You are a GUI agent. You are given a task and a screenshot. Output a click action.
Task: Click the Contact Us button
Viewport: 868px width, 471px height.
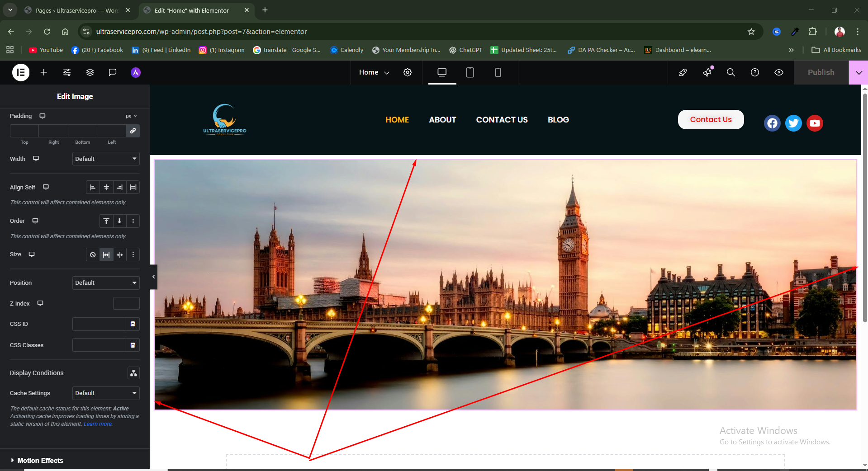(711, 119)
